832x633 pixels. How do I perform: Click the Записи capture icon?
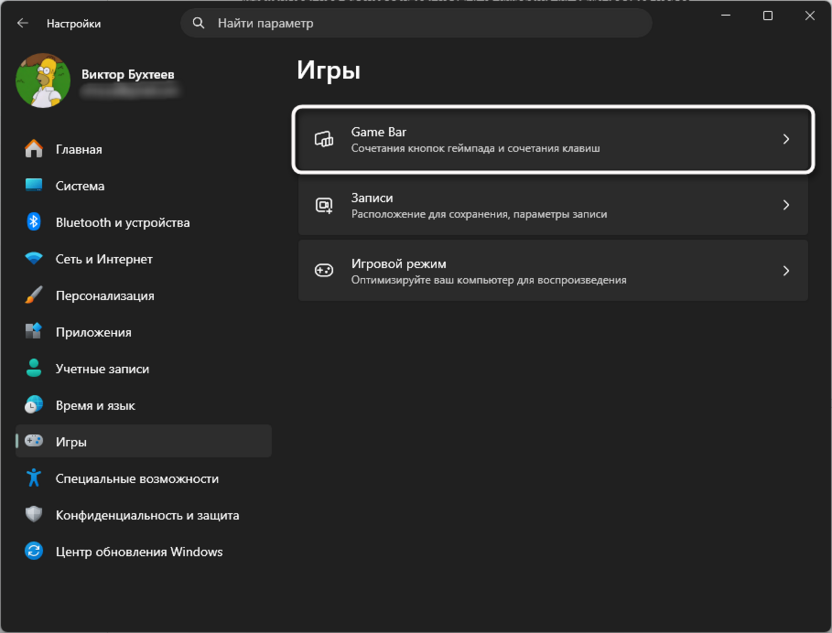pyautogui.click(x=324, y=205)
